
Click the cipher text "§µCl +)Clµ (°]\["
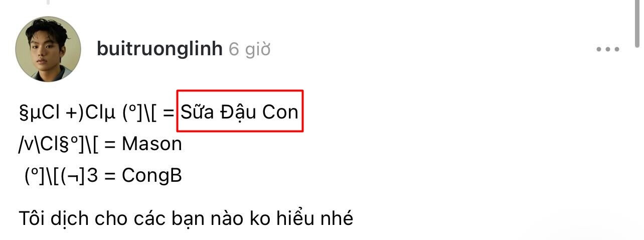[x=89, y=112]
